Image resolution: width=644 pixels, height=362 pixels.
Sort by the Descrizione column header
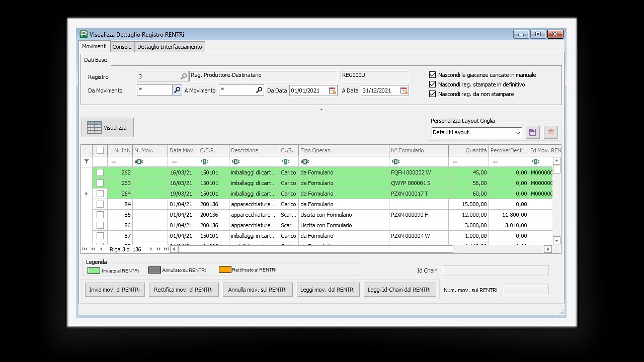pos(254,150)
